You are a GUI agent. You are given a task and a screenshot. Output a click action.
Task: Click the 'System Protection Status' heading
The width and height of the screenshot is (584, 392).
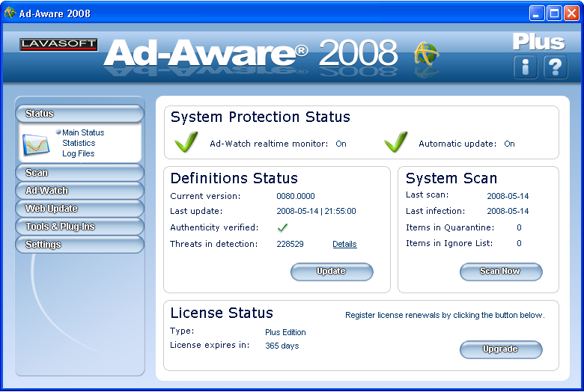click(261, 117)
